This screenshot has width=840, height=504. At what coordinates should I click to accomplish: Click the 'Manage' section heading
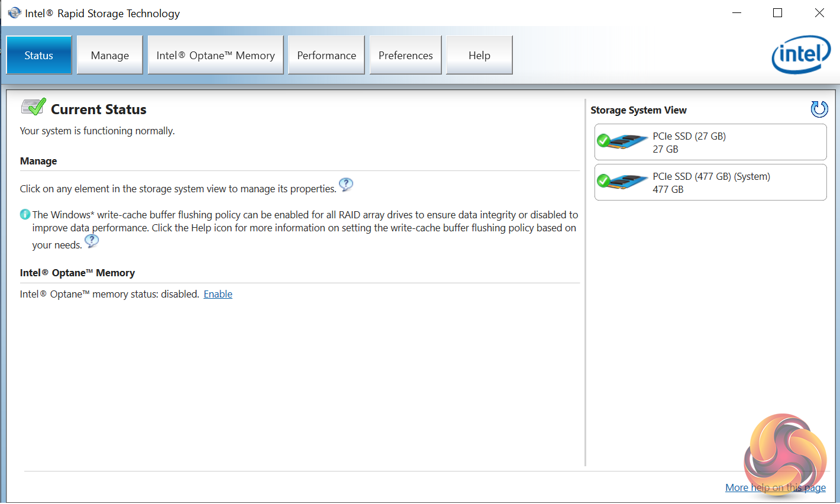(x=38, y=161)
